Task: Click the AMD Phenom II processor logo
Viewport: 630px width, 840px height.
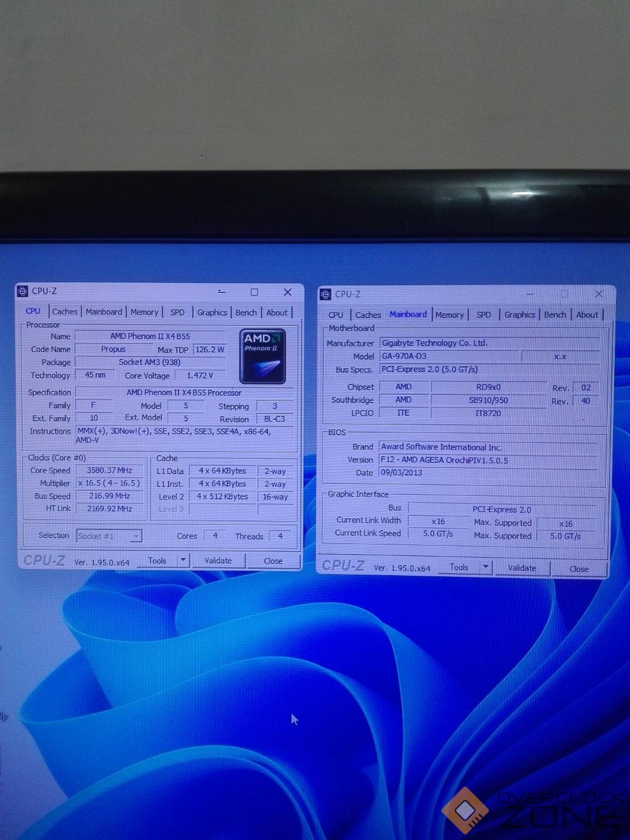Action: (x=262, y=356)
